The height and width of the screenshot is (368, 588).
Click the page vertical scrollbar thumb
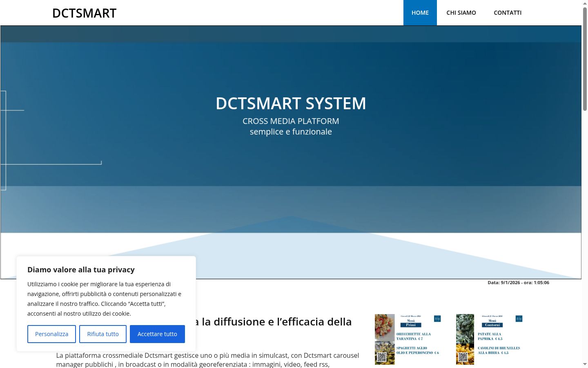tap(585, 58)
